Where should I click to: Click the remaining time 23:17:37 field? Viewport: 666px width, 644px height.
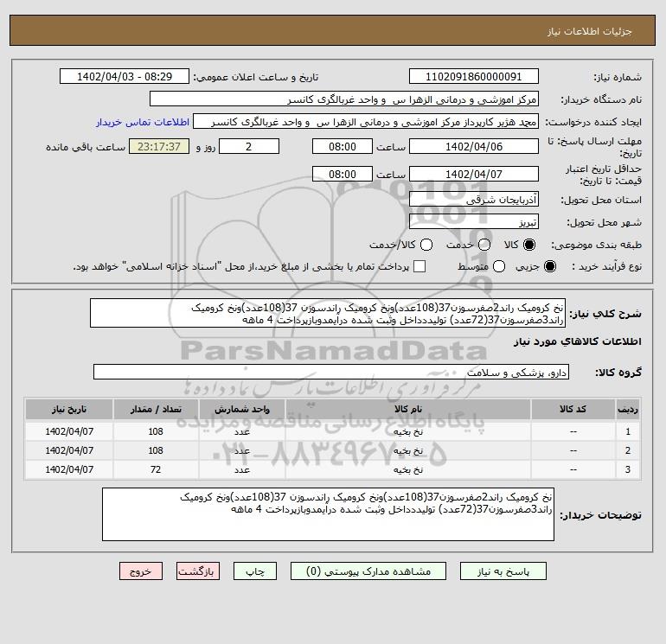tap(159, 146)
